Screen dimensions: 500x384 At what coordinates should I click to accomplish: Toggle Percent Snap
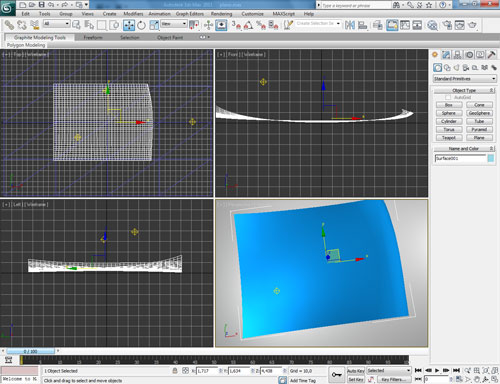point(261,25)
